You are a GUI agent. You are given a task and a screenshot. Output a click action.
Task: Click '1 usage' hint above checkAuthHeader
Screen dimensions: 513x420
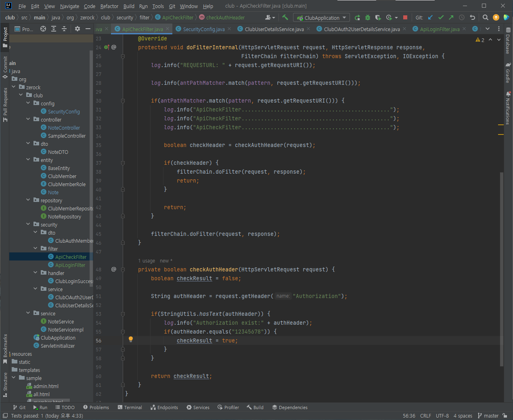[x=147, y=260]
